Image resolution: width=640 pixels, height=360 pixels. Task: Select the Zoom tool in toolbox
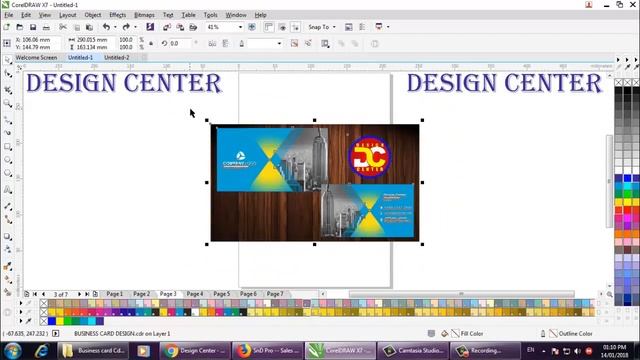point(7,104)
